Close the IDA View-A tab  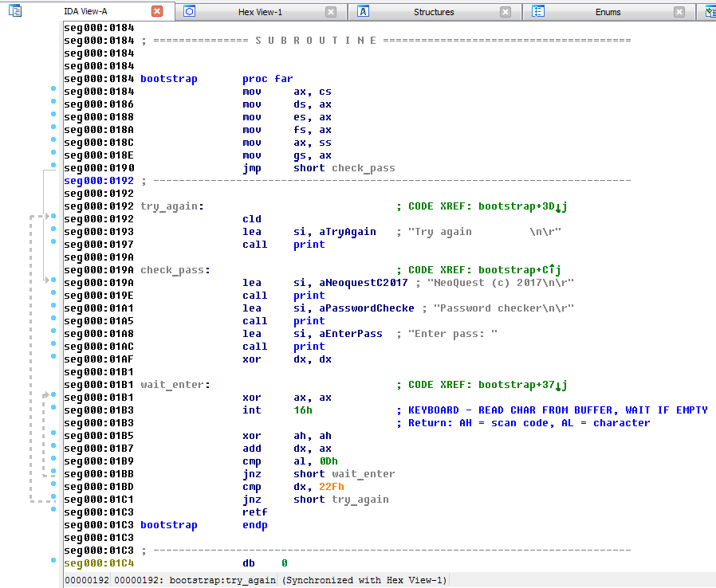tap(157, 12)
